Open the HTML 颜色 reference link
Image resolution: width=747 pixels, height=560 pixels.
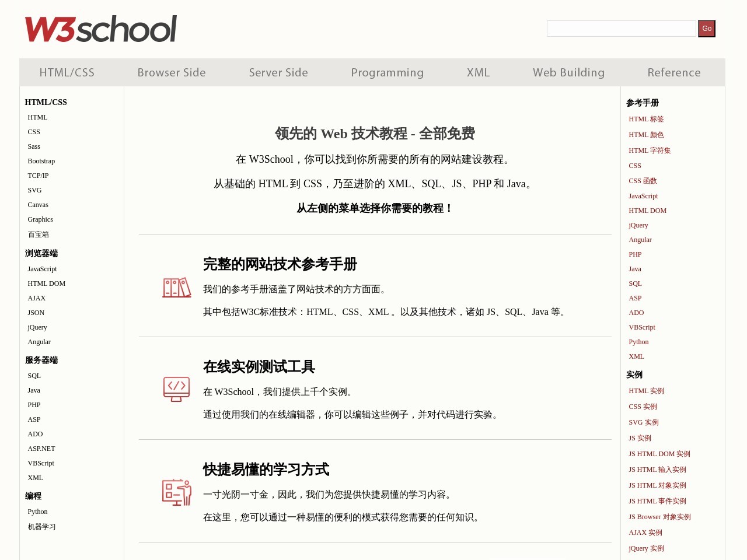click(x=646, y=135)
